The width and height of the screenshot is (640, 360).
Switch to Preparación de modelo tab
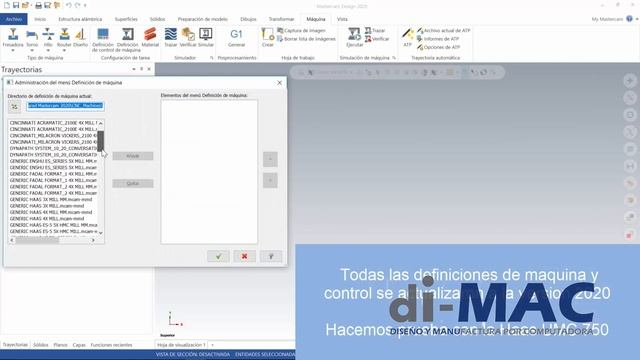(x=202, y=19)
